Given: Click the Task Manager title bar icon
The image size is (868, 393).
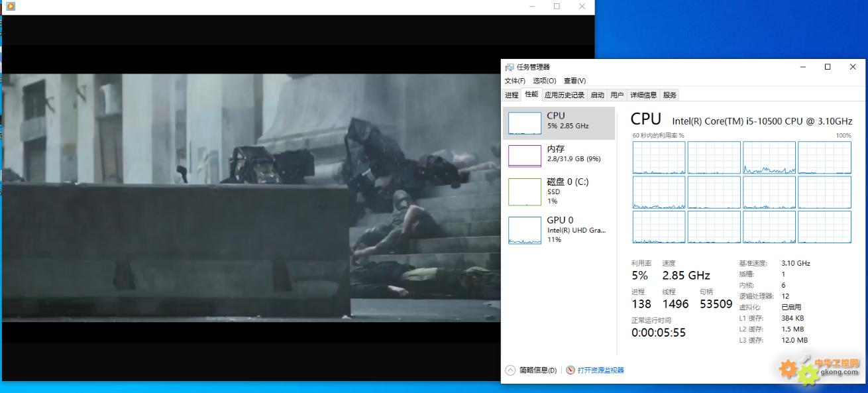Looking at the screenshot, I should click(510, 67).
